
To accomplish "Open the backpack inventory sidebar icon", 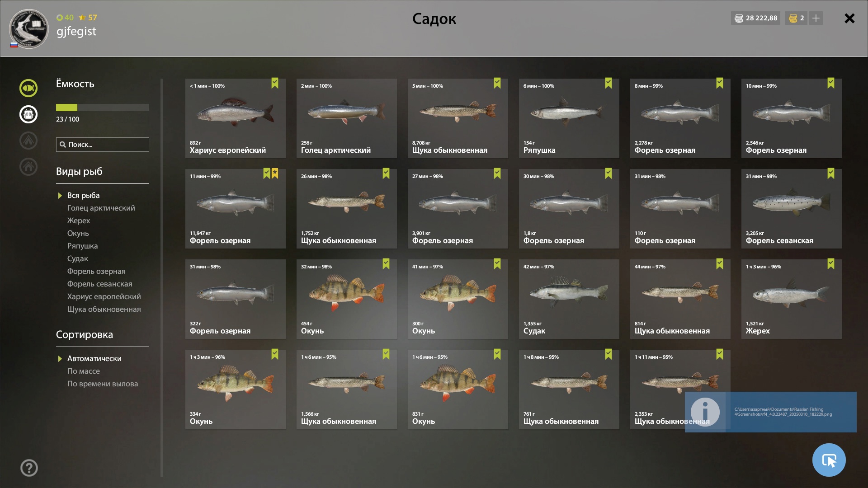I will tap(28, 114).
